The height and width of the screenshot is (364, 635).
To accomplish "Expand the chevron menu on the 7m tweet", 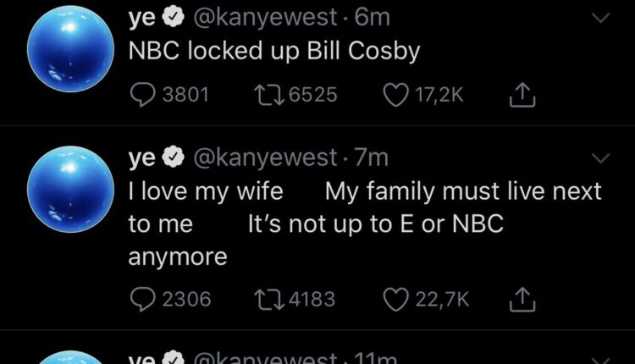I will pyautogui.click(x=599, y=158).
